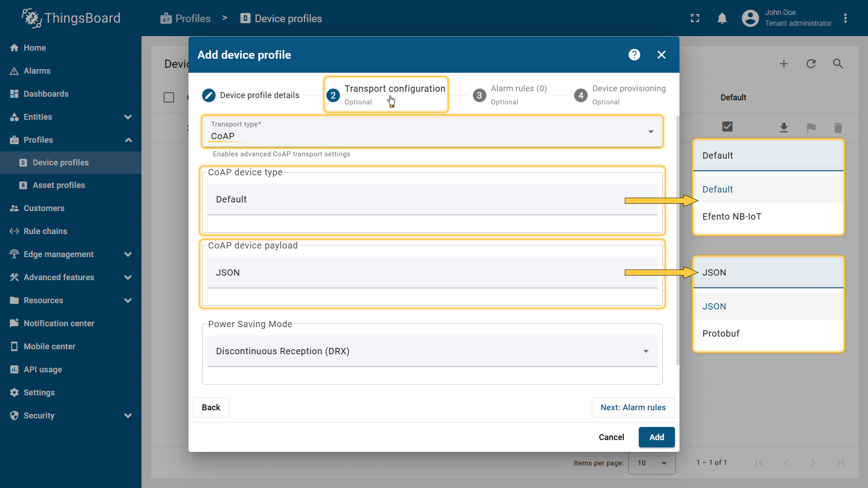Viewport: 868px width, 488px height.
Task: Open Asset profiles in the sidebar
Action: (59, 185)
